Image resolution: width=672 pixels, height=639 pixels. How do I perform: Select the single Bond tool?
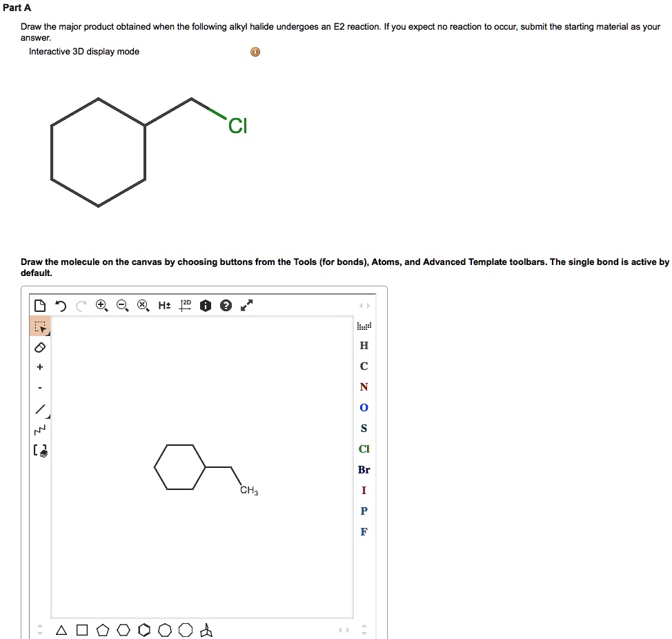[39, 408]
